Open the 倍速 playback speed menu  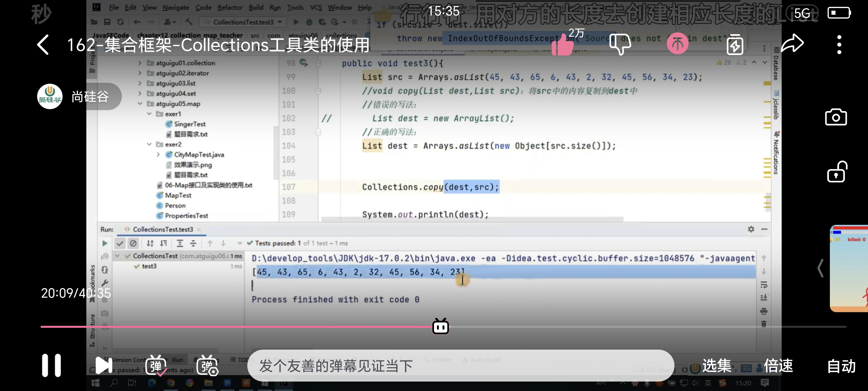778,366
